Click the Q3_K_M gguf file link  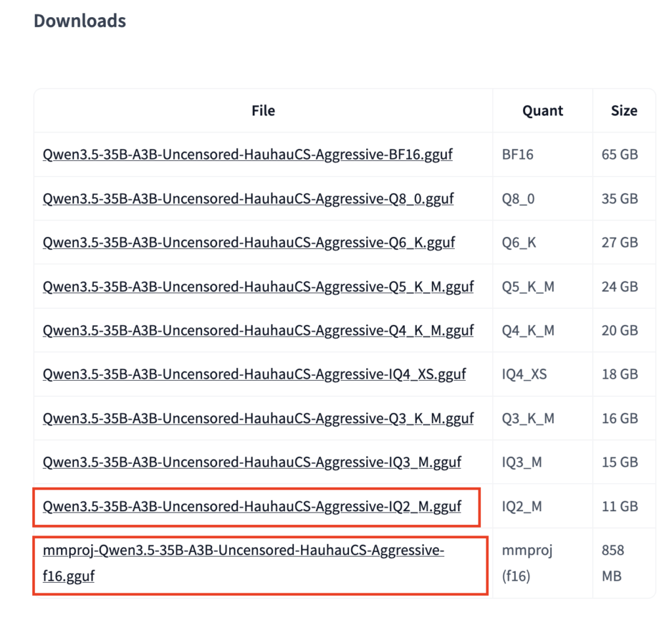(258, 419)
